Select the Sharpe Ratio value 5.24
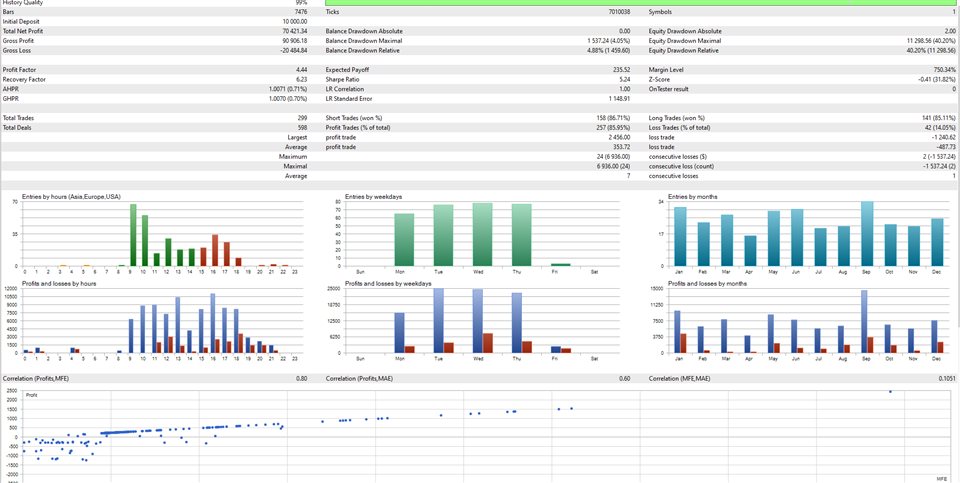The image size is (960, 483). tap(624, 80)
